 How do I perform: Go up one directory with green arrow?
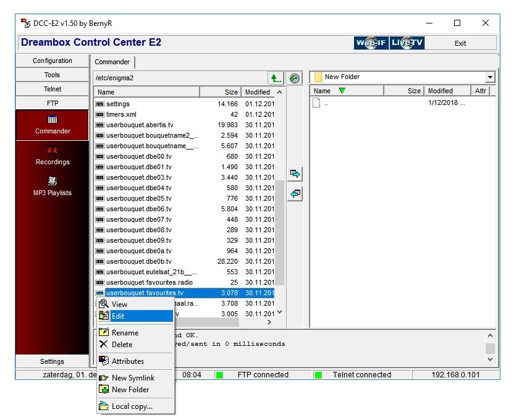(x=276, y=78)
